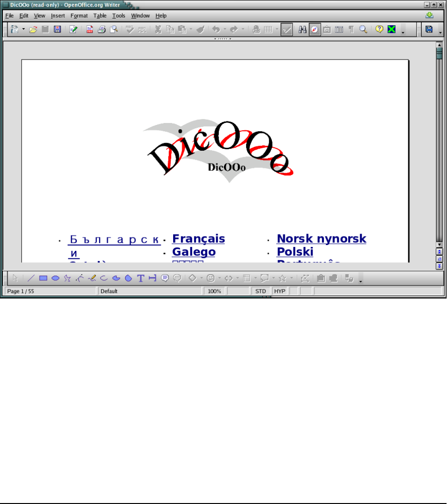Click the Paste clipboard icon
The width and height of the screenshot is (447, 504).
click(182, 30)
